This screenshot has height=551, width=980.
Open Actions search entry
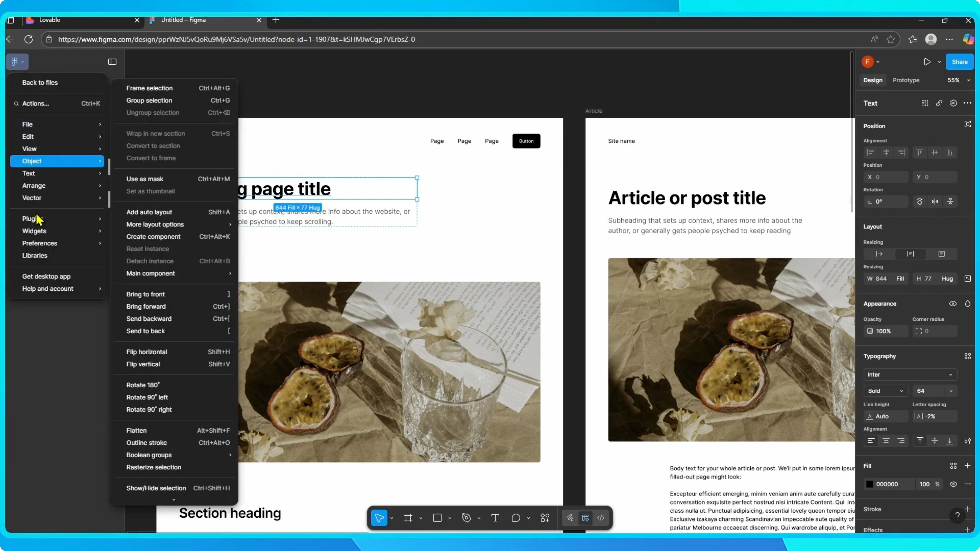click(57, 104)
